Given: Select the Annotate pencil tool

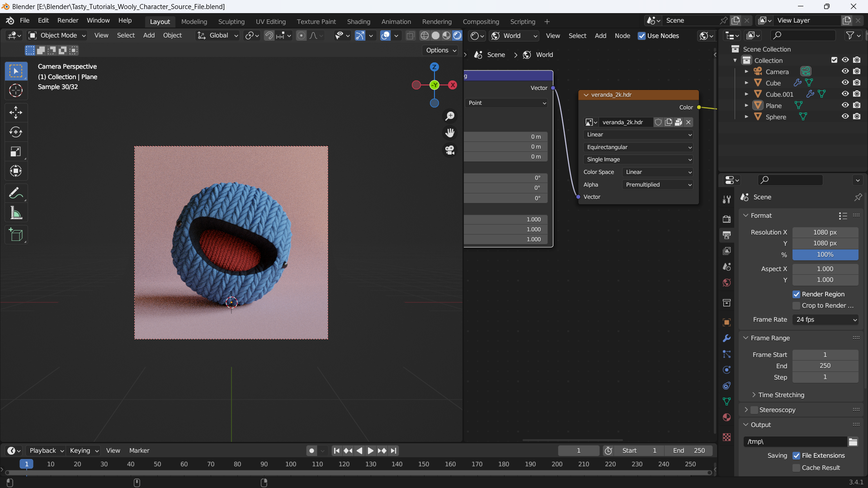Looking at the screenshot, I should coord(16,193).
